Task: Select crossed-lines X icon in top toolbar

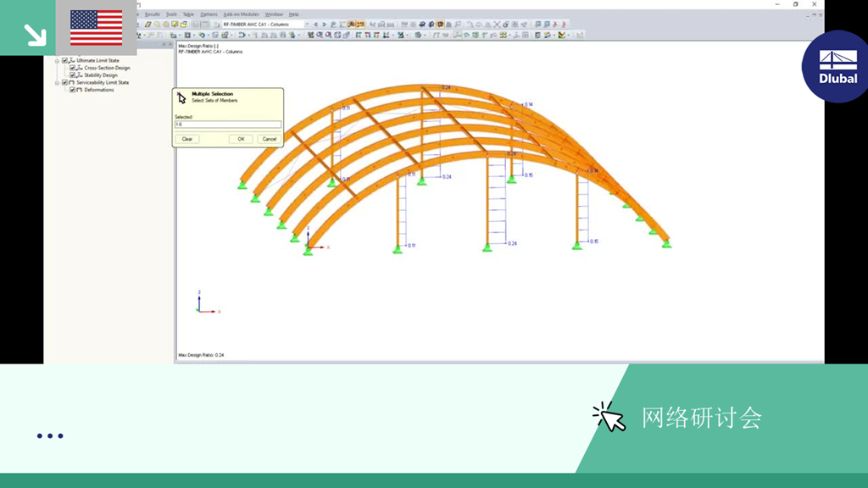Action: pyautogui.click(x=497, y=25)
